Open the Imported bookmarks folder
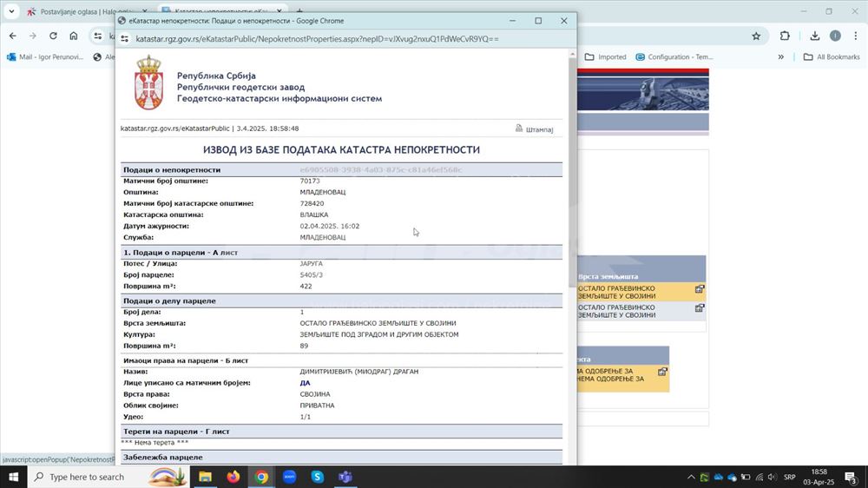 coord(606,57)
